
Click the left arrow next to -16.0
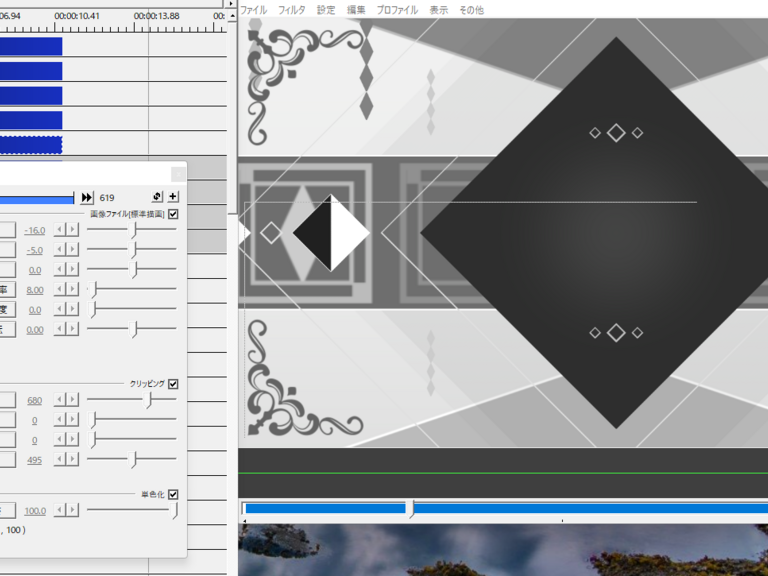(x=60, y=230)
